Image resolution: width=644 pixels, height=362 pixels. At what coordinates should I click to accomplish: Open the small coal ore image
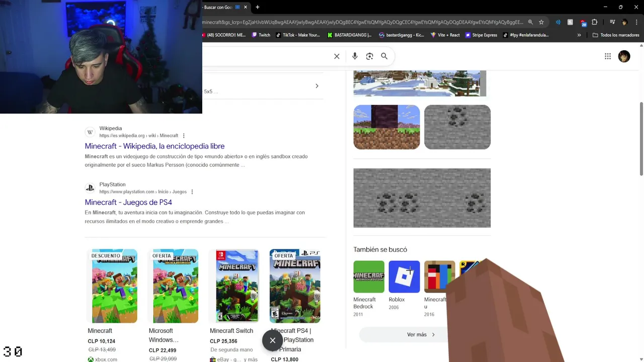(457, 127)
